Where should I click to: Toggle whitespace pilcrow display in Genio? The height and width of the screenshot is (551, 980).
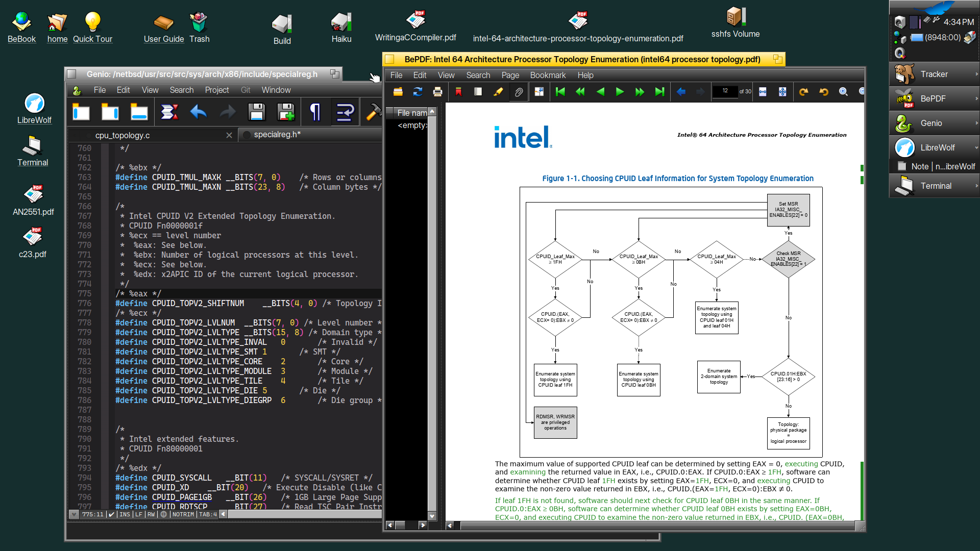[x=315, y=112]
